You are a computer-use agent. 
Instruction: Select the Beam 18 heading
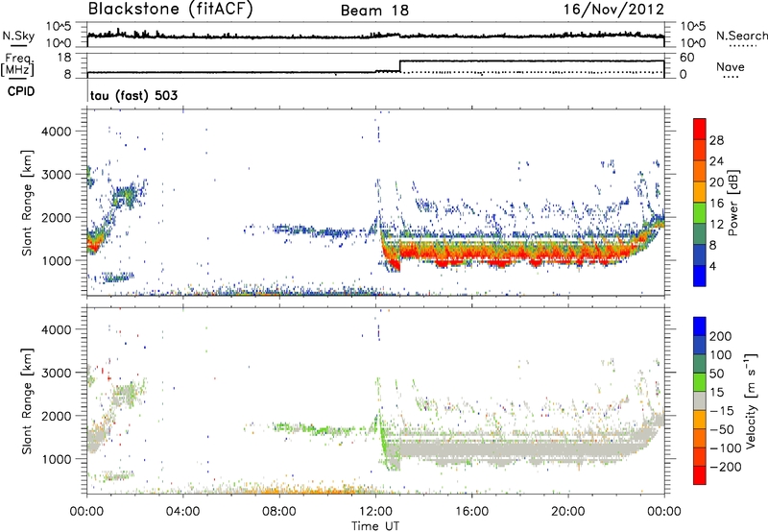374,11
